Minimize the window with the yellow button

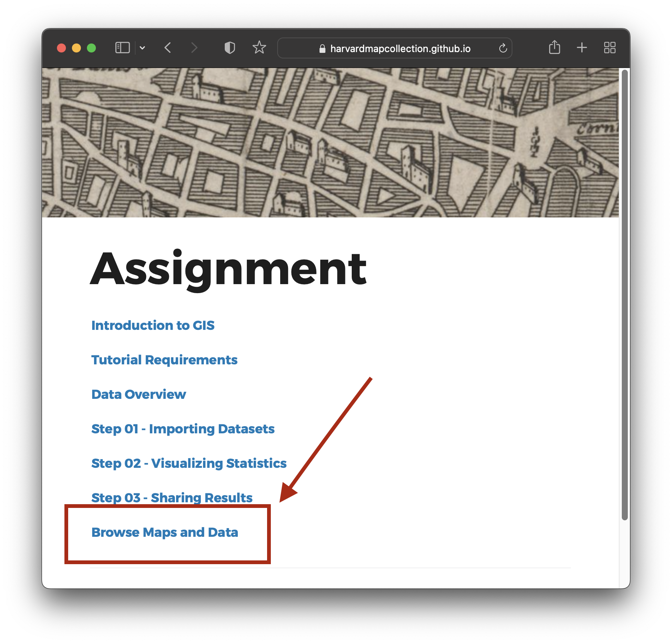[76, 48]
